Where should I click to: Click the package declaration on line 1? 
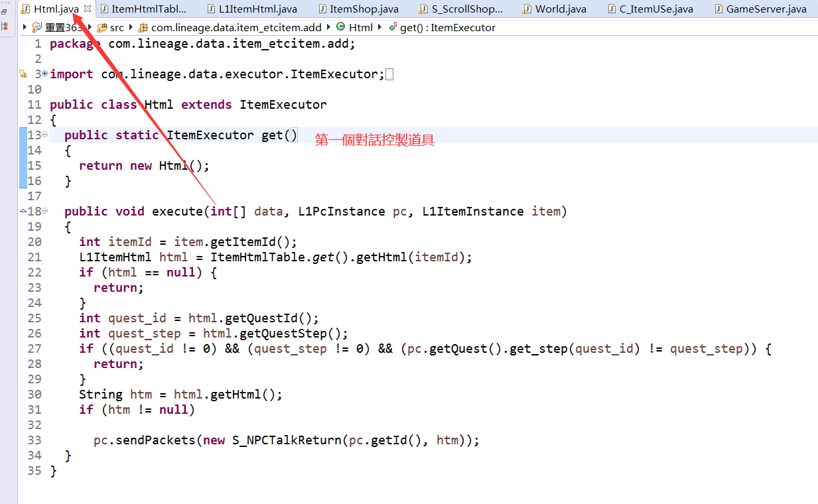pos(203,44)
